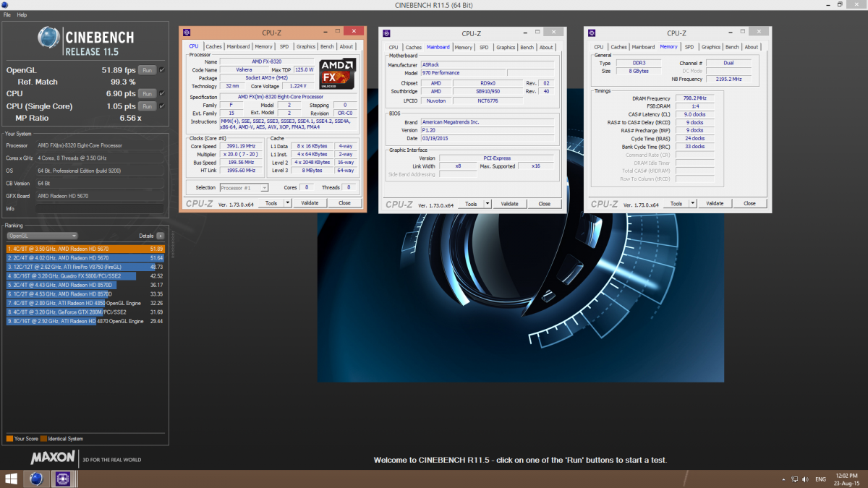Click the "AMD FX-8320" Name field in CPU-Z
868x488 pixels.
pyautogui.click(x=268, y=61)
